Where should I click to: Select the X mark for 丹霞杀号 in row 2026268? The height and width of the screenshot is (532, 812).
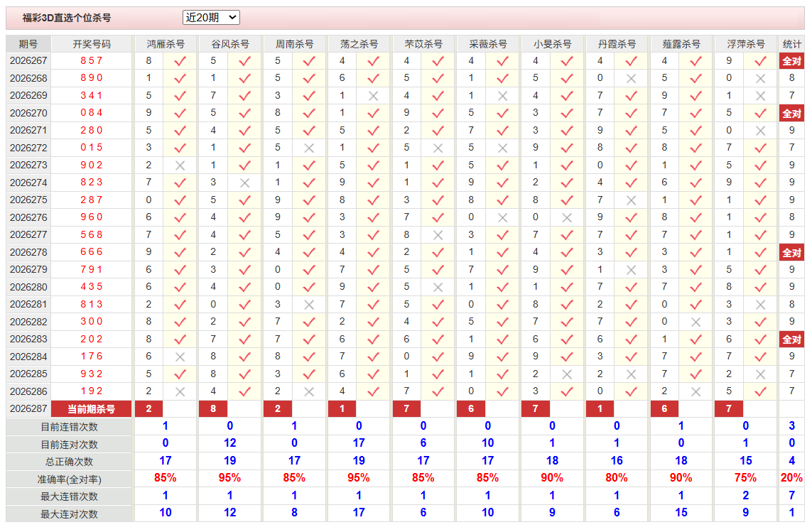pos(632,79)
